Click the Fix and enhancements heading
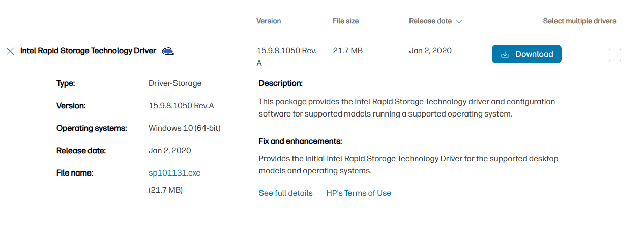The width and height of the screenshot is (644, 232). [300, 141]
